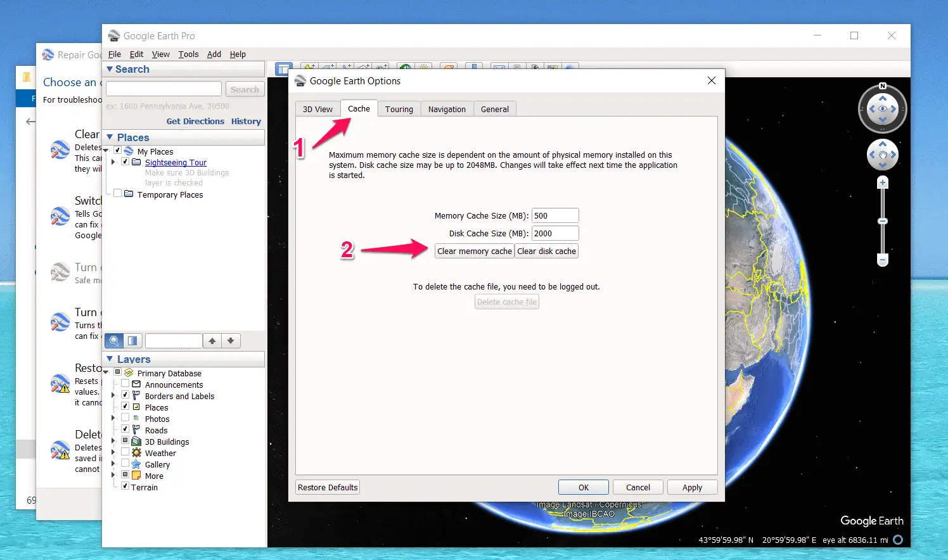Zoom in with the plus button
Viewport: 948px width, 560px height.
883,183
